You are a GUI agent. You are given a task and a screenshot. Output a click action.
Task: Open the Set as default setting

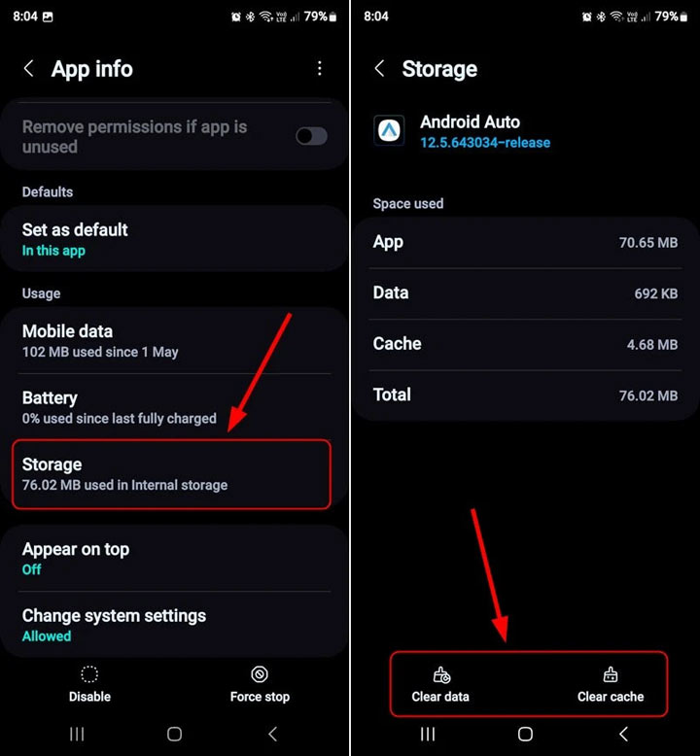pyautogui.click(x=171, y=239)
